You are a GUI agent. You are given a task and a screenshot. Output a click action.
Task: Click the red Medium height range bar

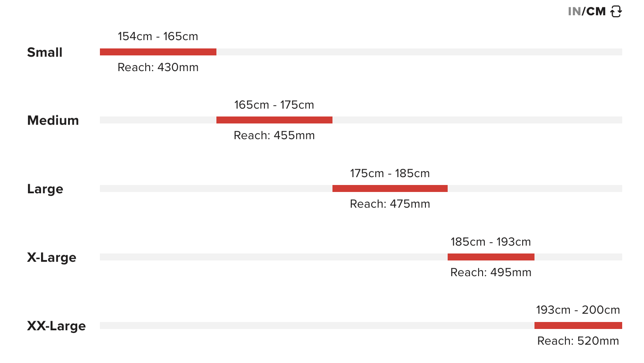click(274, 120)
